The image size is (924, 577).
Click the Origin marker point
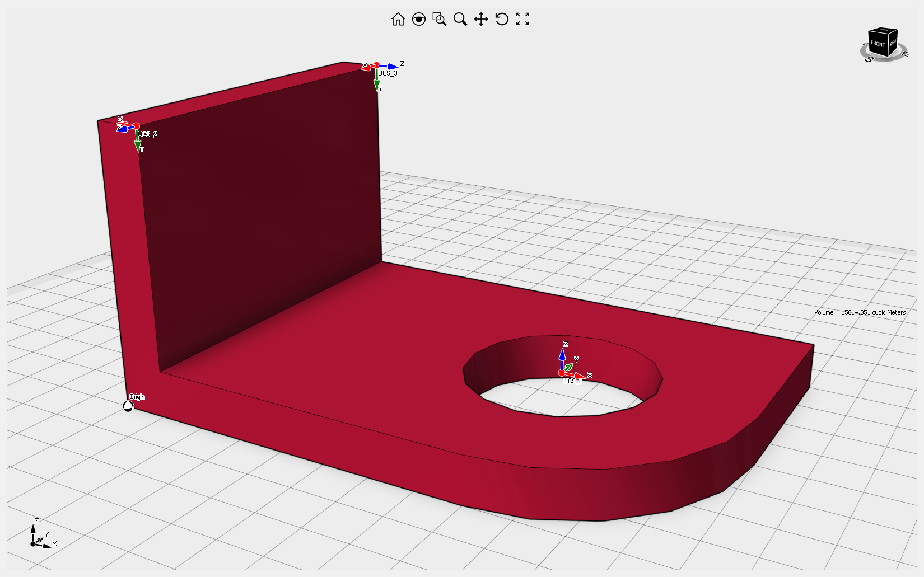pyautogui.click(x=128, y=406)
